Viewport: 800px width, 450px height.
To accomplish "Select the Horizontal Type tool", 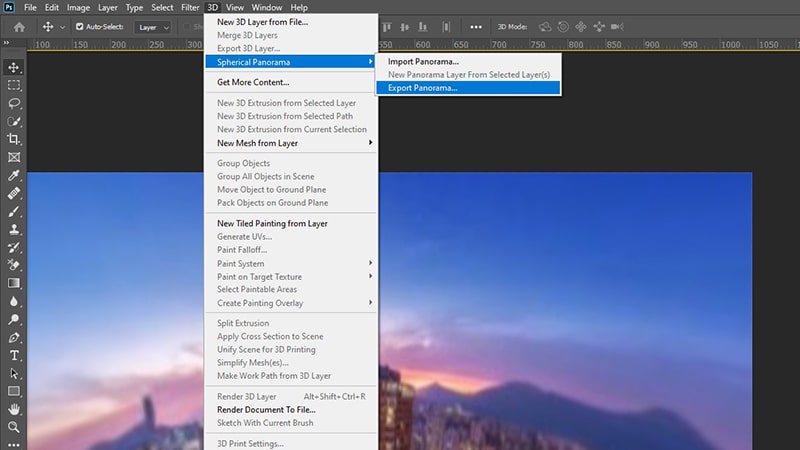I will (14, 355).
